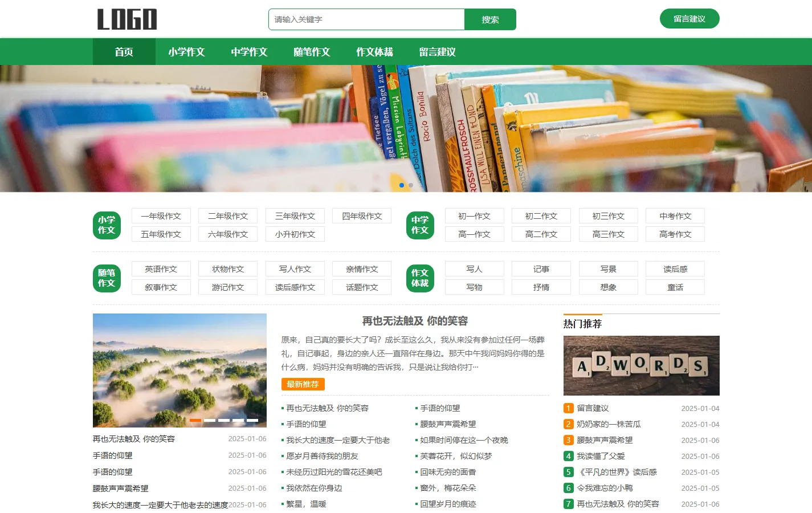This screenshot has height=513, width=812.
Task: Open article 芙蓉花开，似幻似梦
Action: 456,456
